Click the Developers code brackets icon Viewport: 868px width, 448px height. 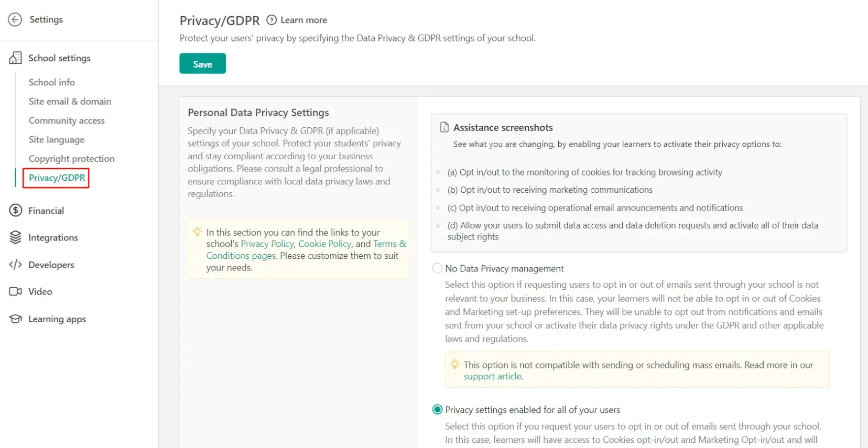coord(15,265)
